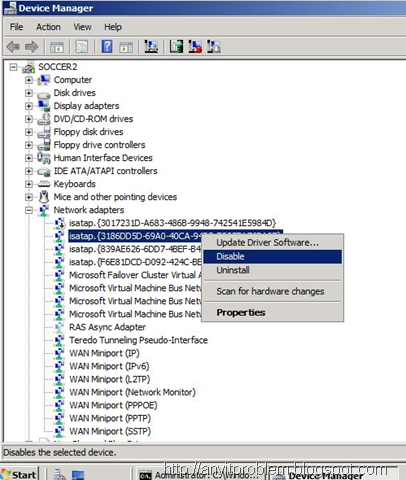Select the highlighted isatap.{3186DD5D adapter row
The height and width of the screenshot is (480, 406).
[135, 236]
